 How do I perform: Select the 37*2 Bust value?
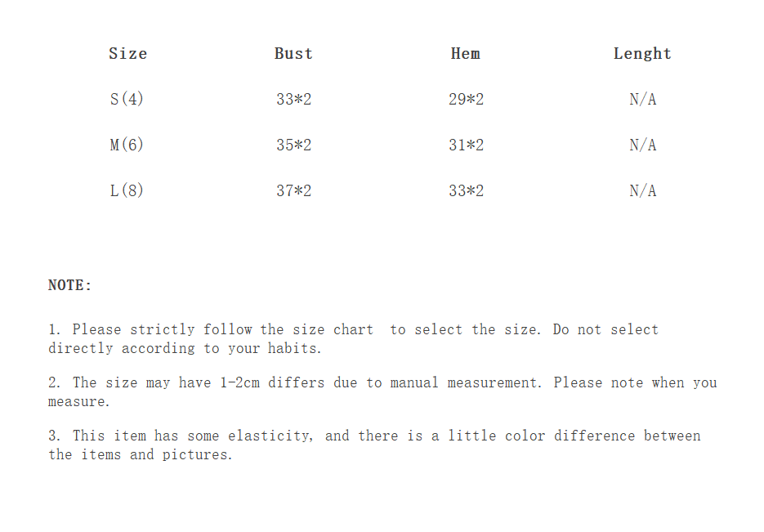click(x=293, y=191)
